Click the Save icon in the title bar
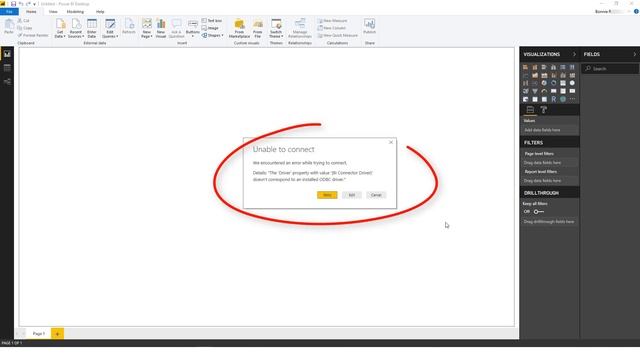 pyautogui.click(x=13, y=4)
